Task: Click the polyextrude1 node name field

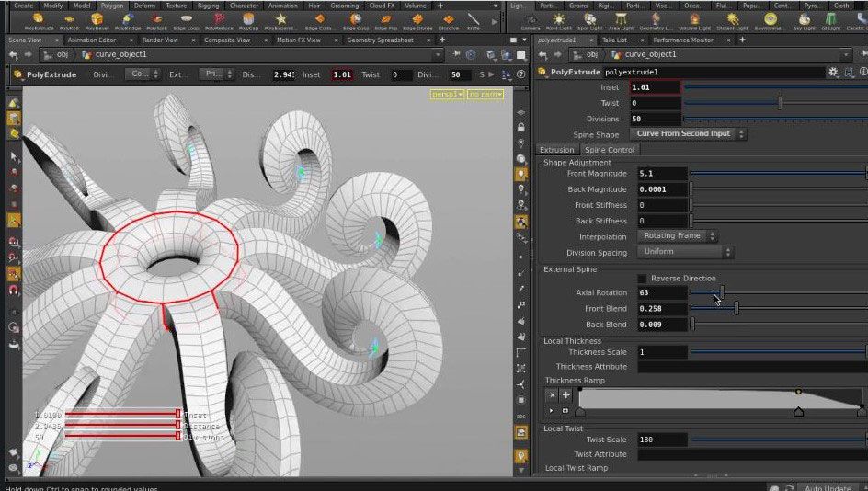Action: pyautogui.click(x=714, y=72)
